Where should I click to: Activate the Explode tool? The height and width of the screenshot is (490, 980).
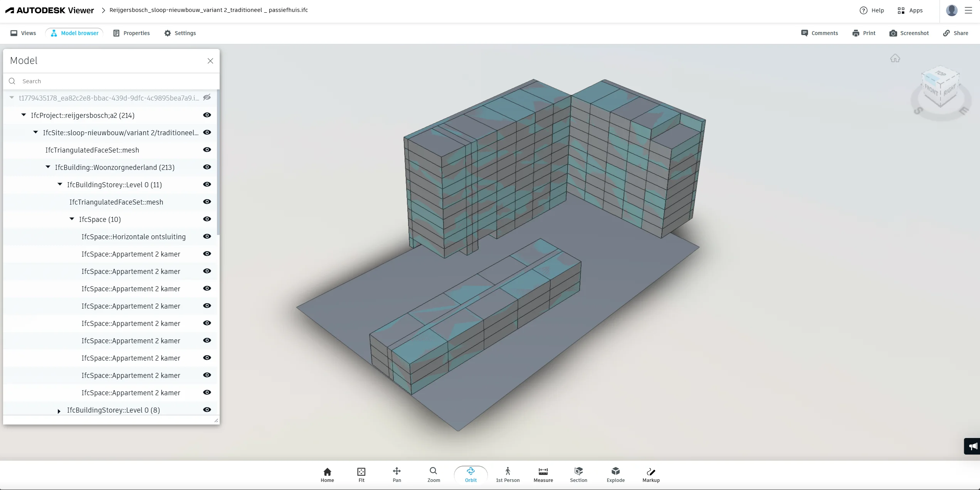pos(615,475)
